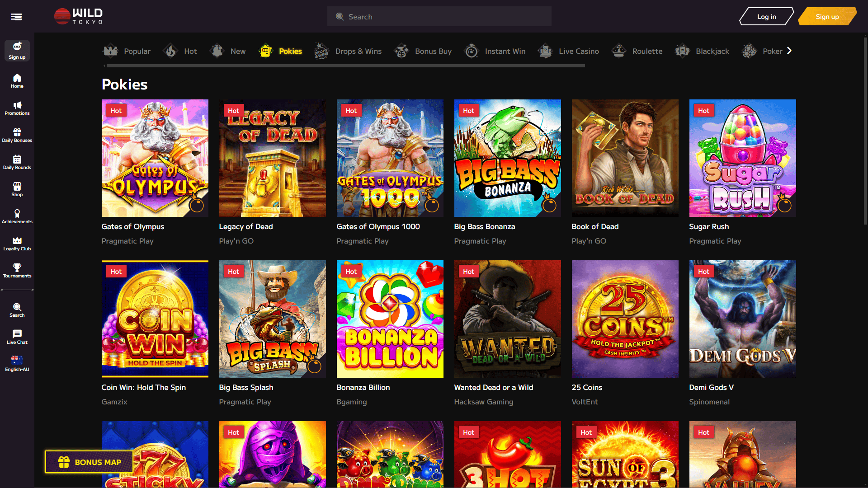The height and width of the screenshot is (488, 868).
Task: Click the Bgaming provider text
Action: pos(352,402)
